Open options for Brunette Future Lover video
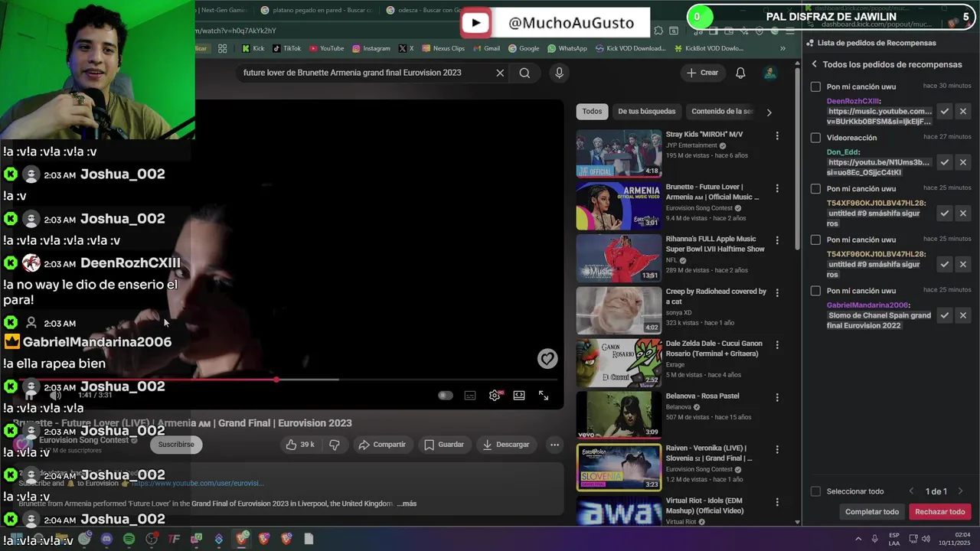980x551 pixels. pyautogui.click(x=777, y=188)
